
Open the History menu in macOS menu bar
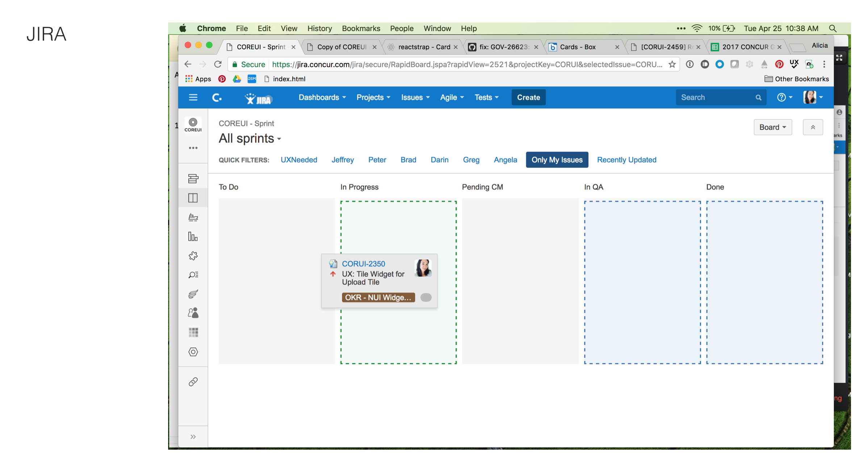pos(320,28)
